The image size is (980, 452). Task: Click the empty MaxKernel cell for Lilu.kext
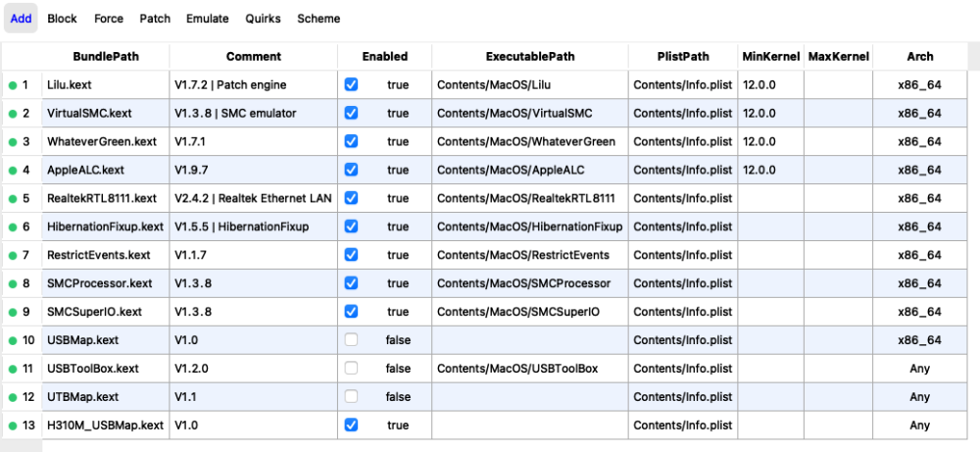(838, 84)
